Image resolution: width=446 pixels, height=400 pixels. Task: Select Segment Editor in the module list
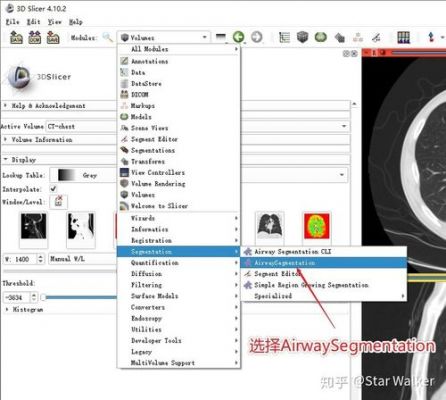[179, 139]
